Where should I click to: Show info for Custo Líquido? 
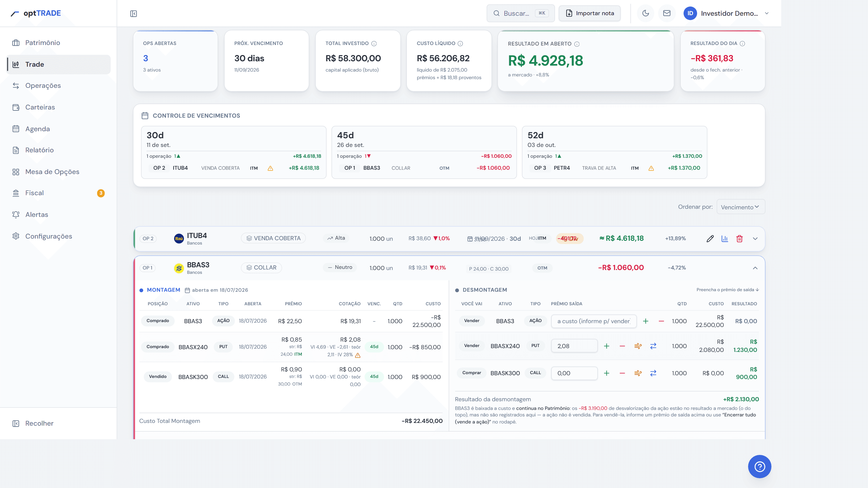pos(460,43)
